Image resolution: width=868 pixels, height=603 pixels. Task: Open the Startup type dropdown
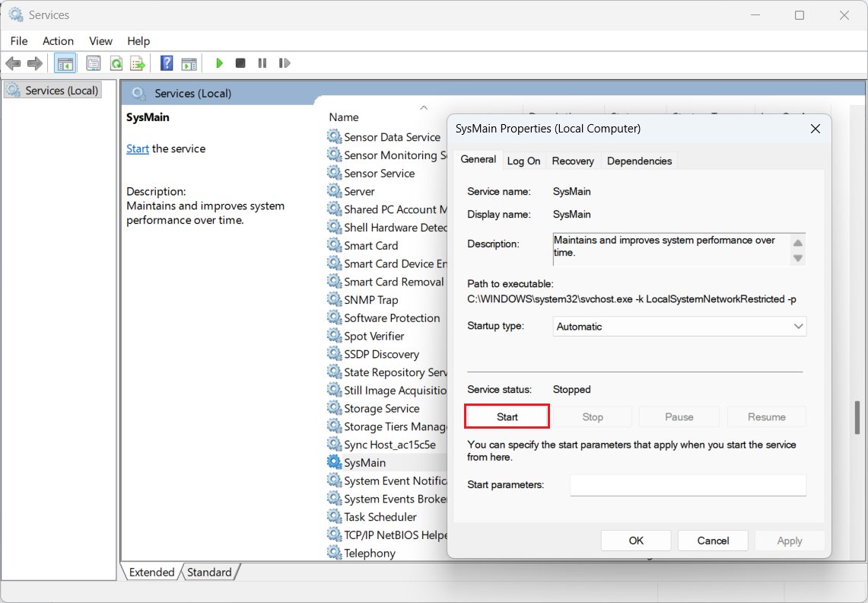point(680,327)
